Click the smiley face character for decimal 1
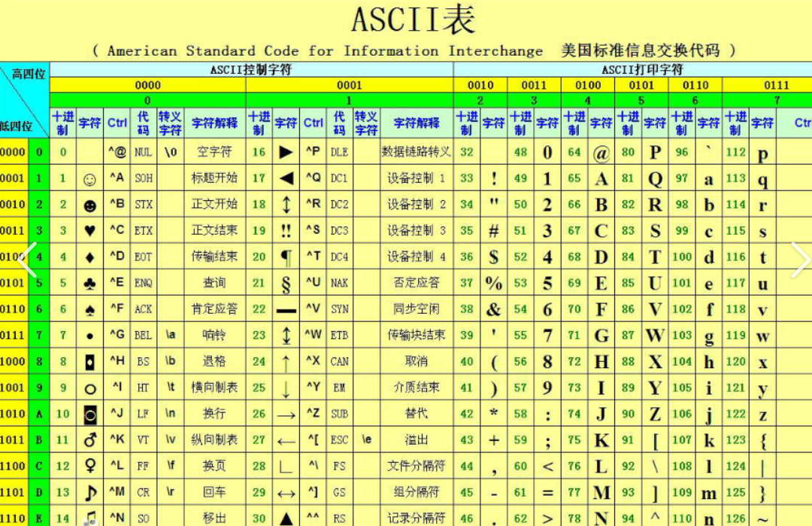This screenshot has width=812, height=526. pos(89,179)
